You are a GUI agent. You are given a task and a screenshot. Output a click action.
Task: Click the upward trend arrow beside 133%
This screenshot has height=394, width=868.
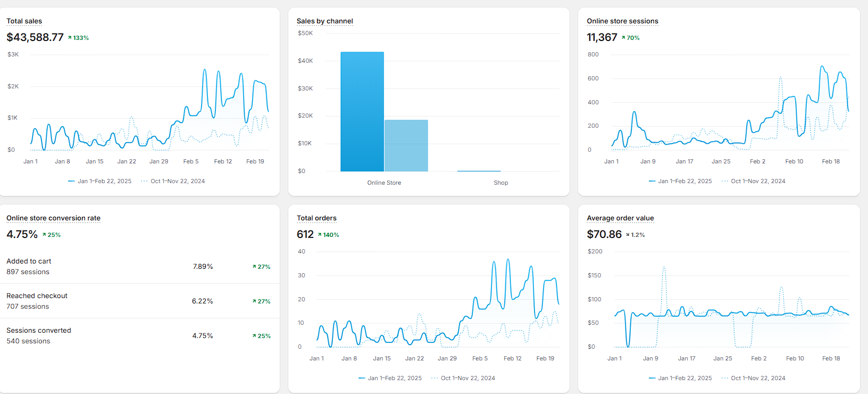[x=70, y=38]
